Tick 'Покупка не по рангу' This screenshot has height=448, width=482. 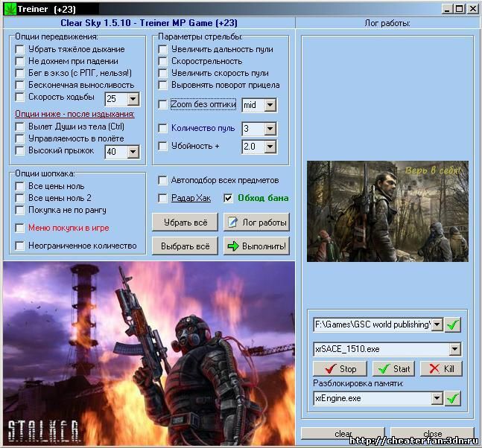(x=19, y=210)
